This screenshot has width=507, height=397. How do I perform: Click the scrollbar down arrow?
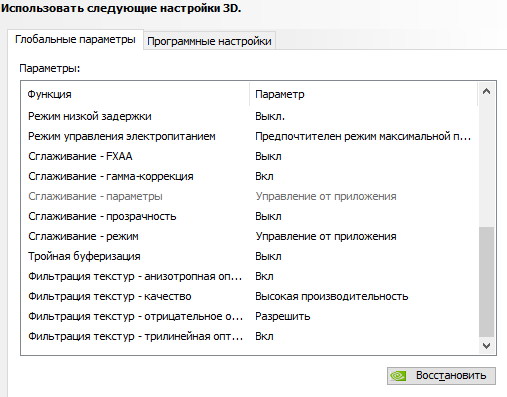(486, 346)
